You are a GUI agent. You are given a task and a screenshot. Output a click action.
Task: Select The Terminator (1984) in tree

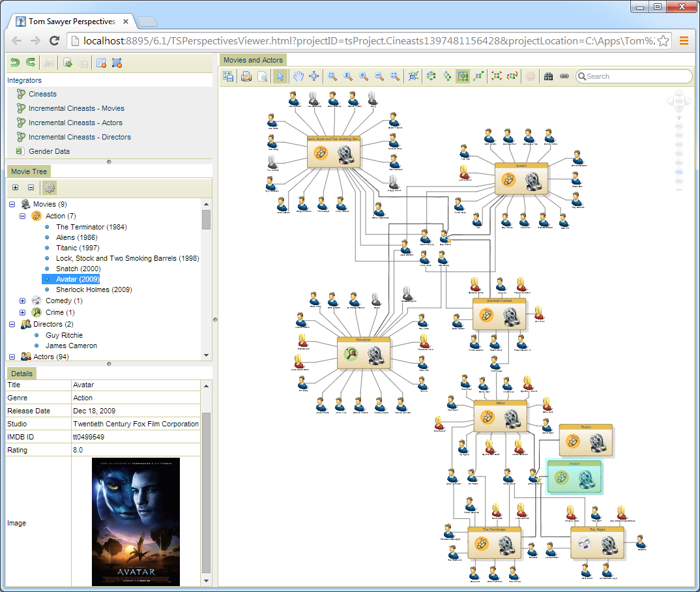coord(91,227)
